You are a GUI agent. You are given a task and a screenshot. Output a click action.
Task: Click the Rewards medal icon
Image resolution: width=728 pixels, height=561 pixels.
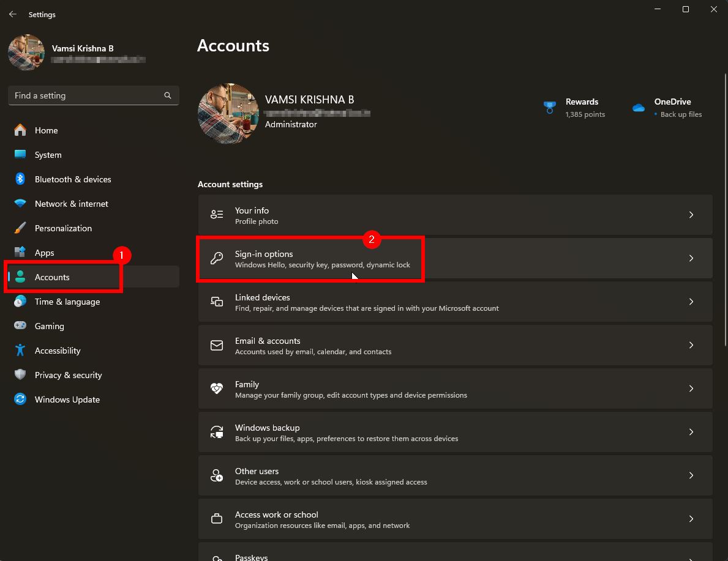(x=550, y=108)
